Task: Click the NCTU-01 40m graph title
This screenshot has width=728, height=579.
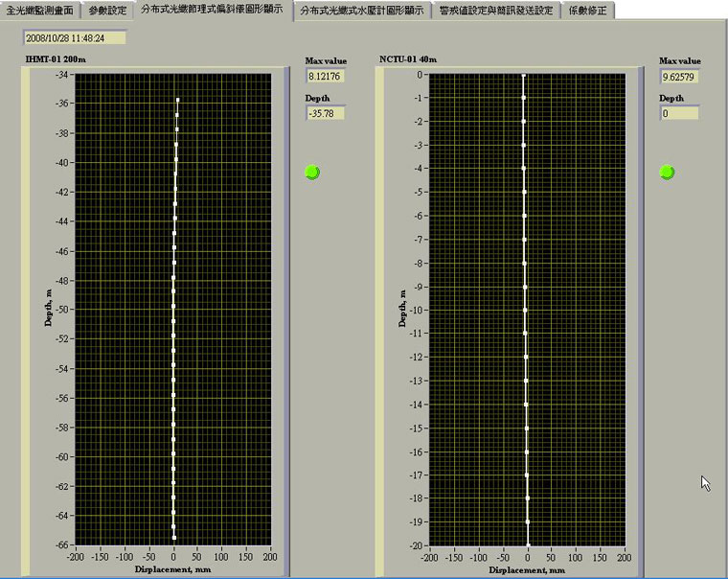Action: [408, 59]
